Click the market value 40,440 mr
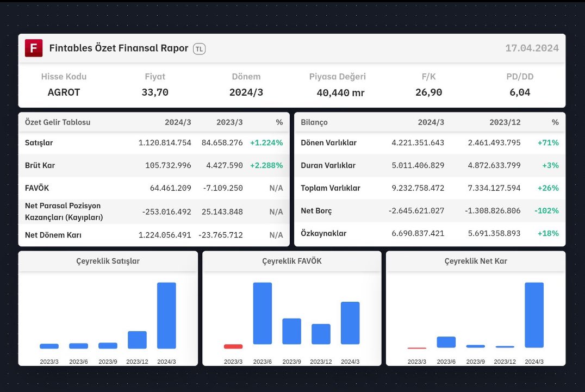This screenshot has height=392, width=585. pyautogui.click(x=340, y=92)
